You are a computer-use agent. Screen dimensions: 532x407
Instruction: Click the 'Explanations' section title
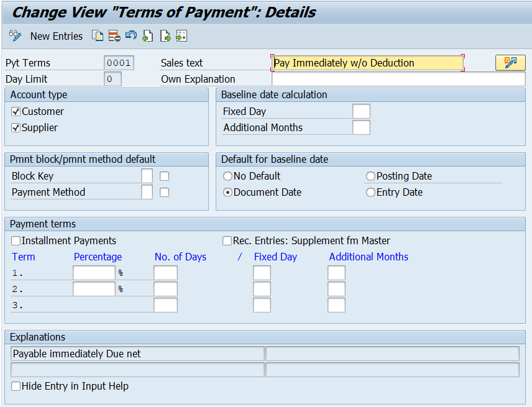pos(38,337)
